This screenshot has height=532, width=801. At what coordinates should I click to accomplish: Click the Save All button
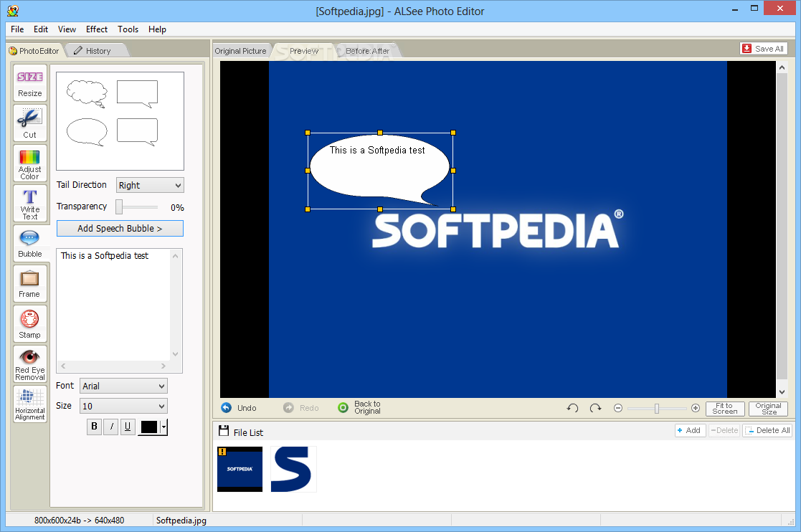pos(764,49)
